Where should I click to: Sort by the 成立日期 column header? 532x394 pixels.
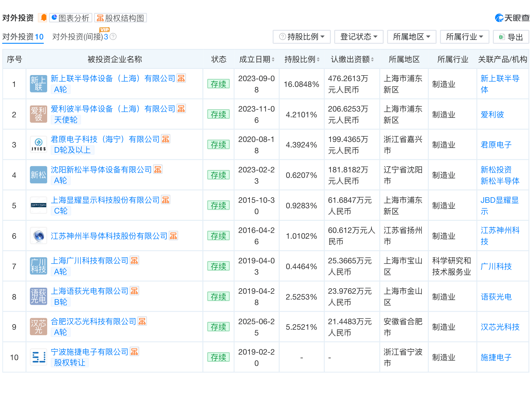257,59
